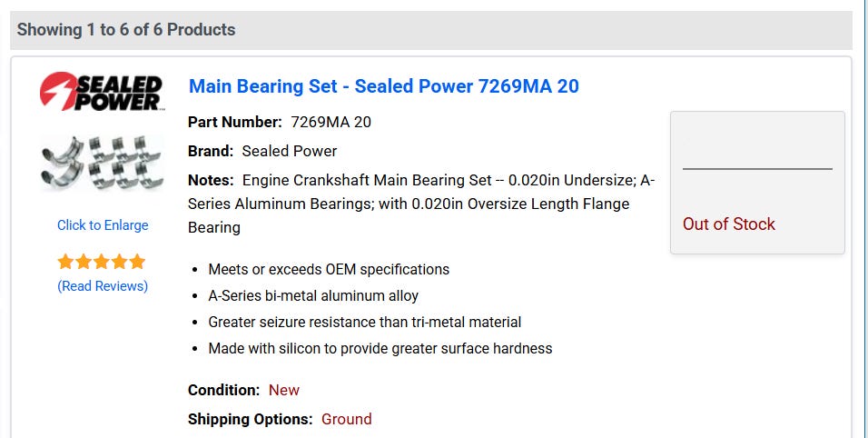868x438 pixels.
Task: Click the Out of Stock status text
Action: [728, 224]
